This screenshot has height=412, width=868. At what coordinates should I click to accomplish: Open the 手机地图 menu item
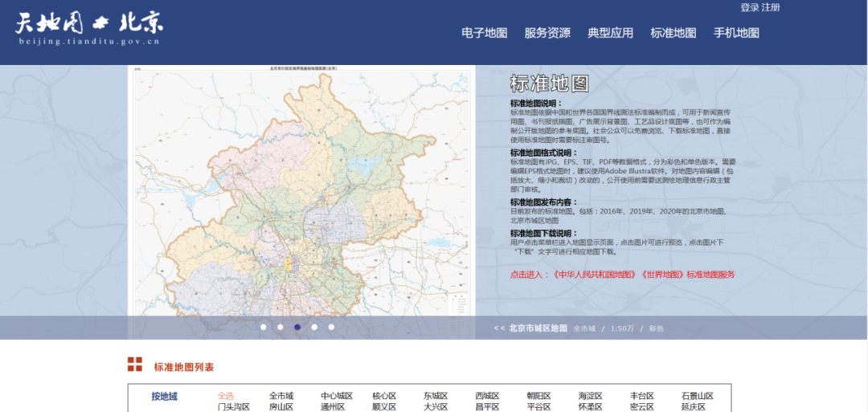[736, 33]
